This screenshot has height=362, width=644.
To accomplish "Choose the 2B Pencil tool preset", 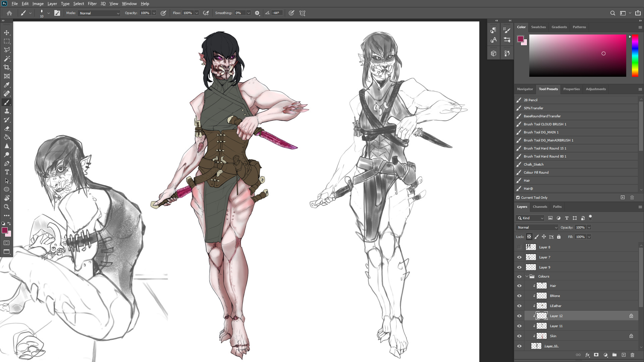I will (576, 100).
